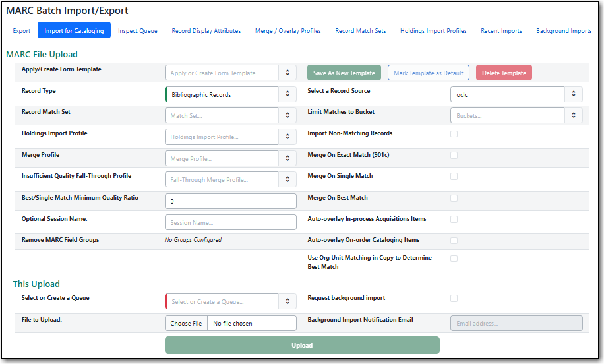Open the Select a Record Source dropdown
The image size is (604, 364).
tap(574, 94)
